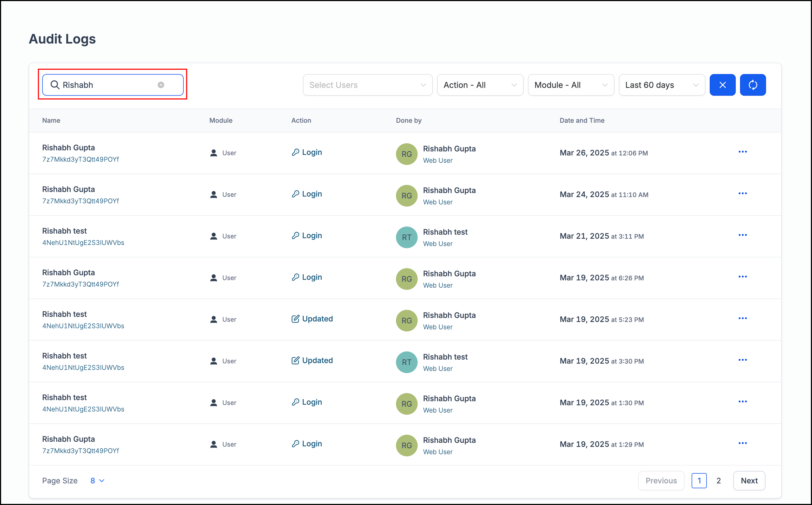Clear the Rishabh search text
The image size is (812, 505).
[161, 85]
